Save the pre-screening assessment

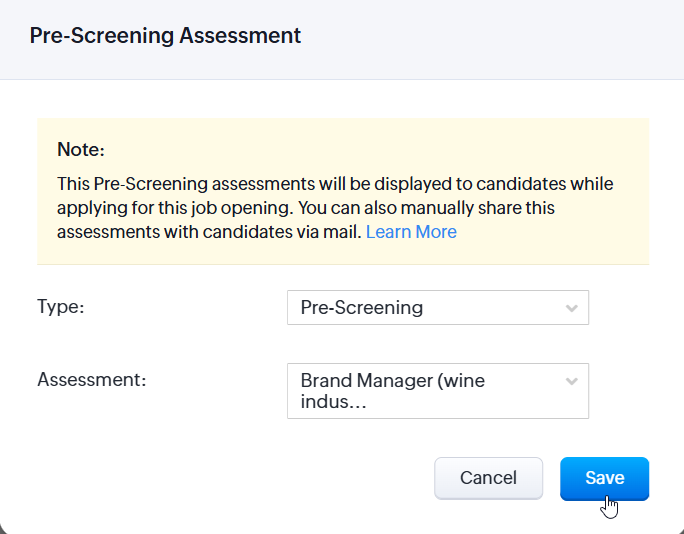pos(604,478)
